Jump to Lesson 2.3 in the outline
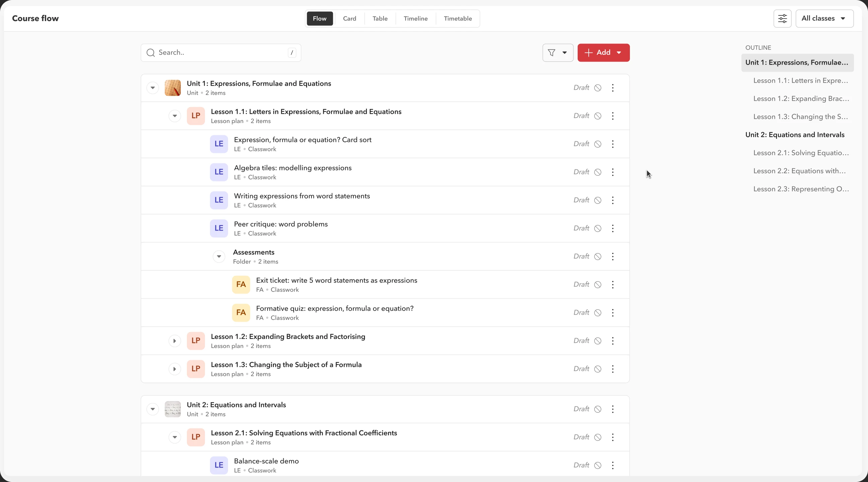Screen dimensions: 868x482 (801, 189)
